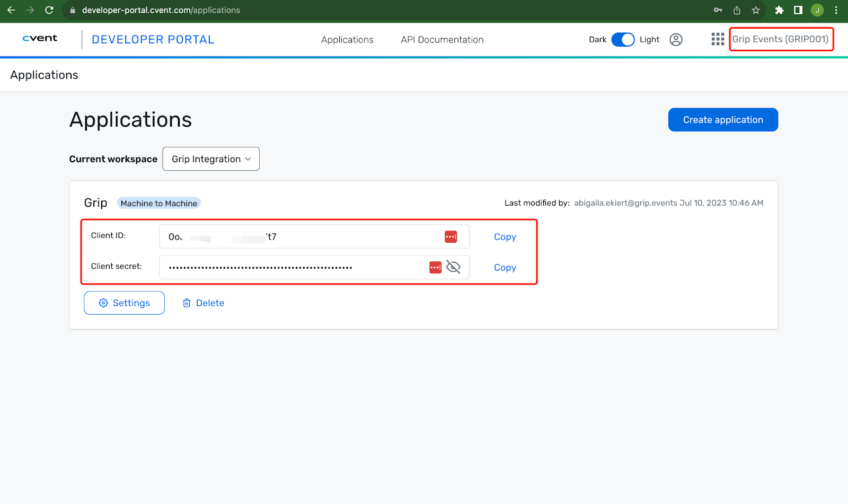Click the cvent logo
Screen dimensions: 848x504
click(40, 38)
